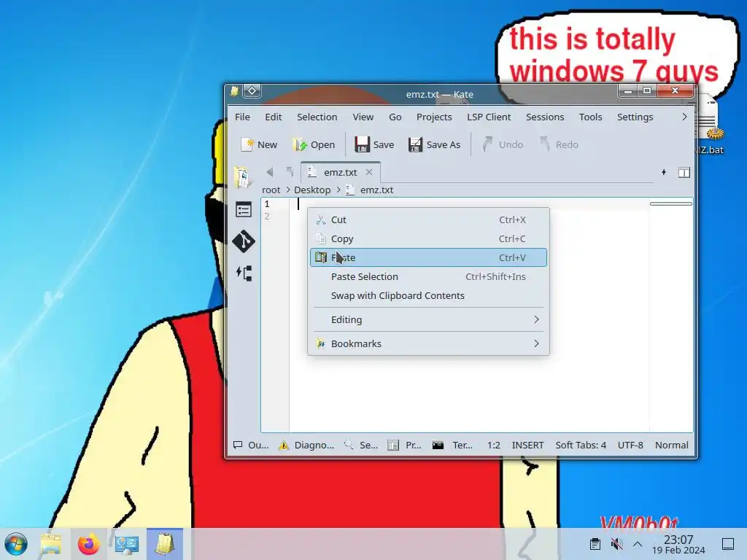Open UTF-8 encoding selector
This screenshot has width=747, height=560.
point(630,445)
